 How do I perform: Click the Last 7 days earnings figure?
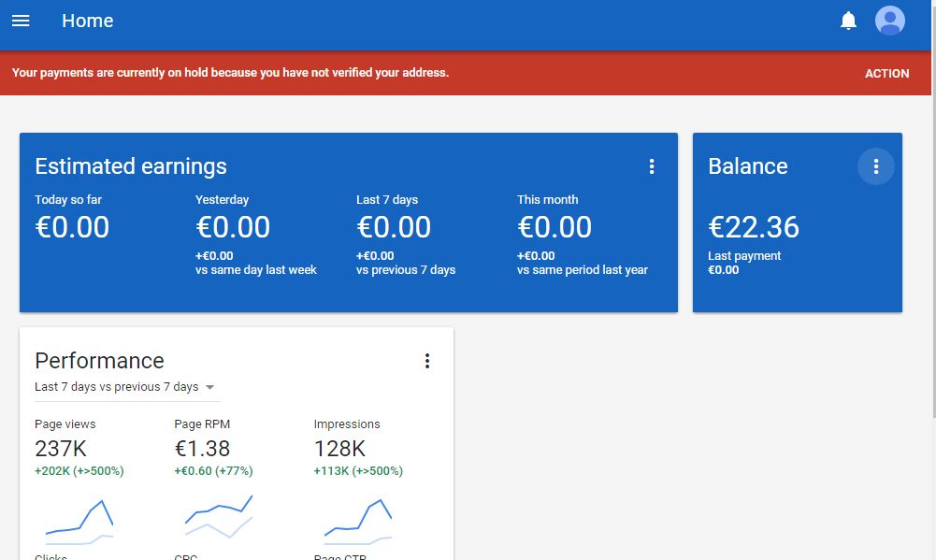point(394,227)
